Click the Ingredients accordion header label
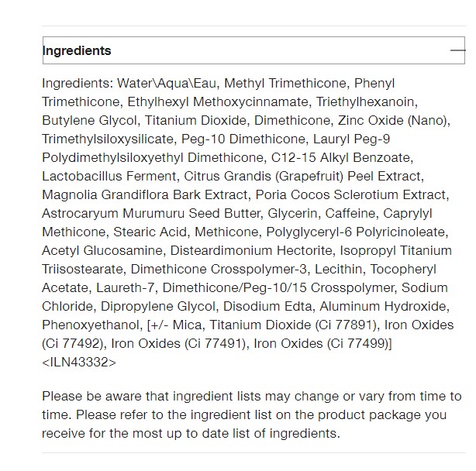The image size is (476, 471). (x=77, y=50)
